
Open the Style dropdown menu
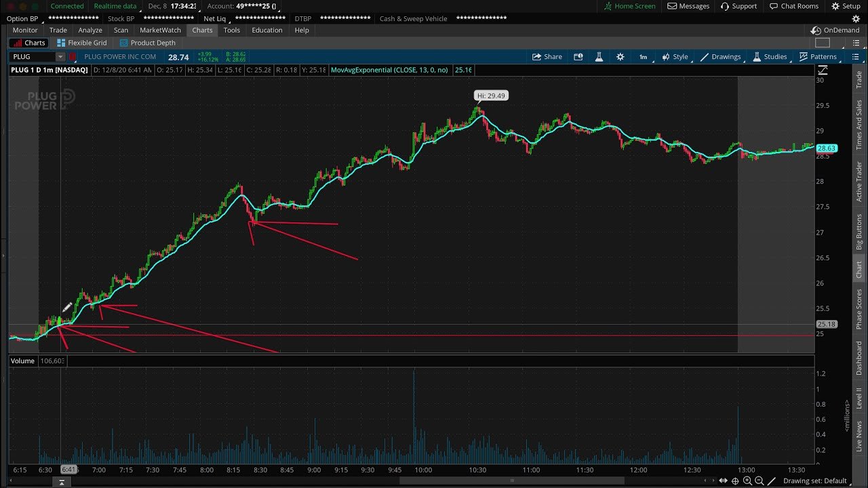point(674,57)
